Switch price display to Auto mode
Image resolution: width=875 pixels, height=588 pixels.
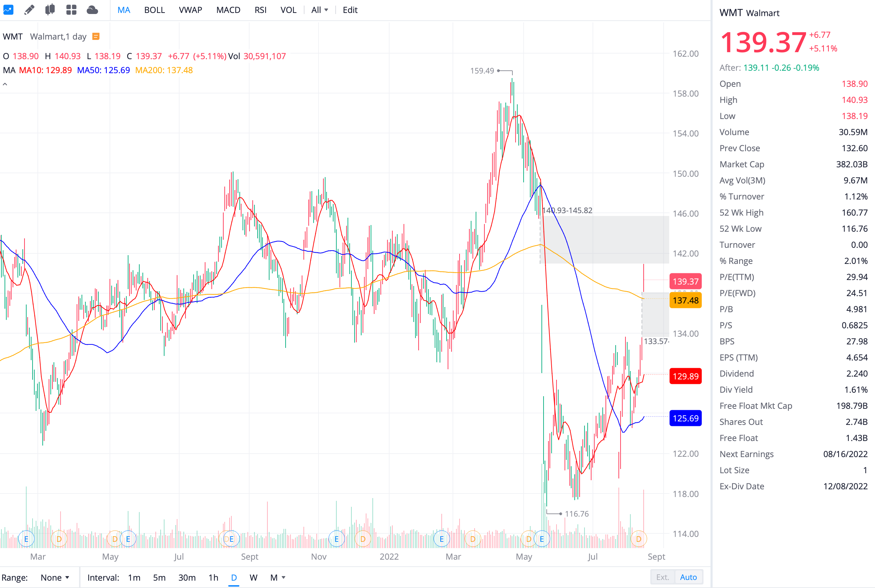pyautogui.click(x=689, y=577)
